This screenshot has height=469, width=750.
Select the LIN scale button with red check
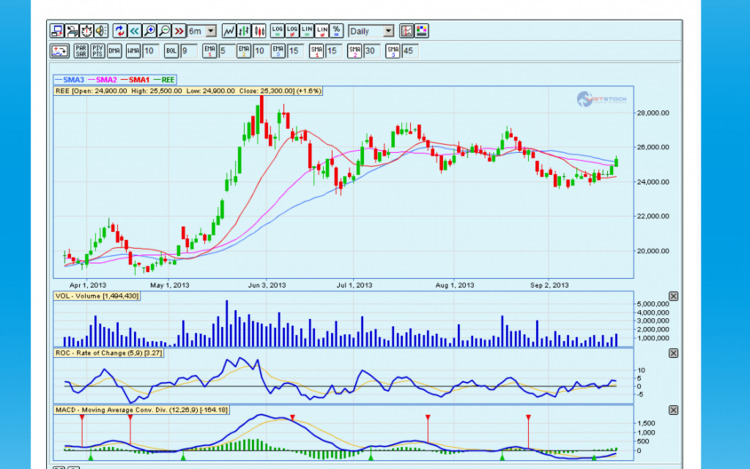(x=321, y=31)
